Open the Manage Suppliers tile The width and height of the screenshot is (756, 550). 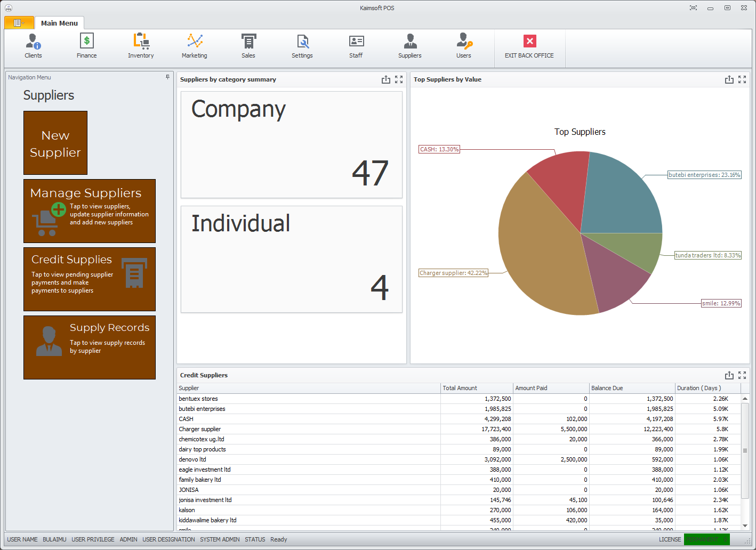click(90, 211)
